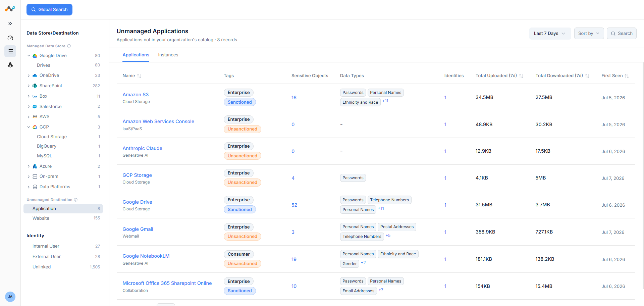Expand the OneDrive tree node
The width and height of the screenshot is (644, 306).
click(29, 75)
